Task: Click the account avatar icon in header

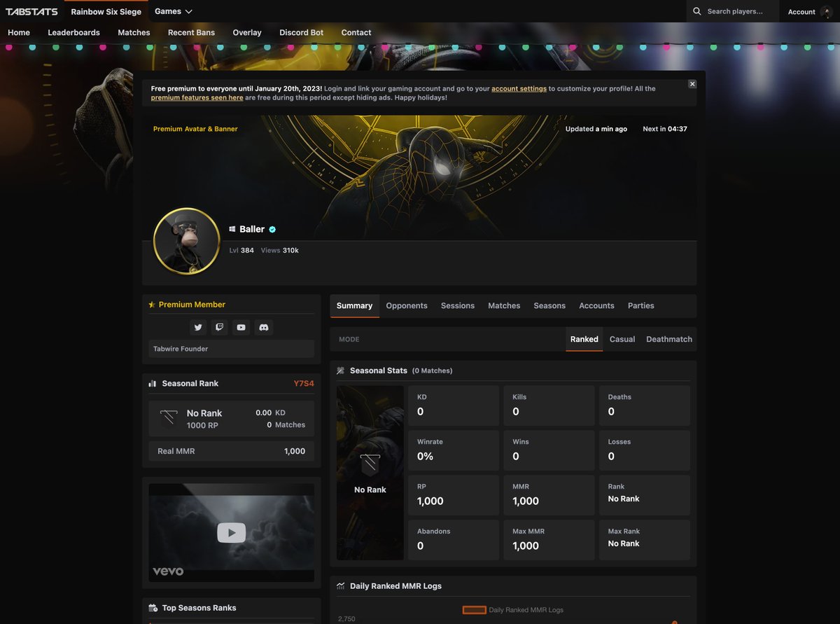Action: click(827, 12)
